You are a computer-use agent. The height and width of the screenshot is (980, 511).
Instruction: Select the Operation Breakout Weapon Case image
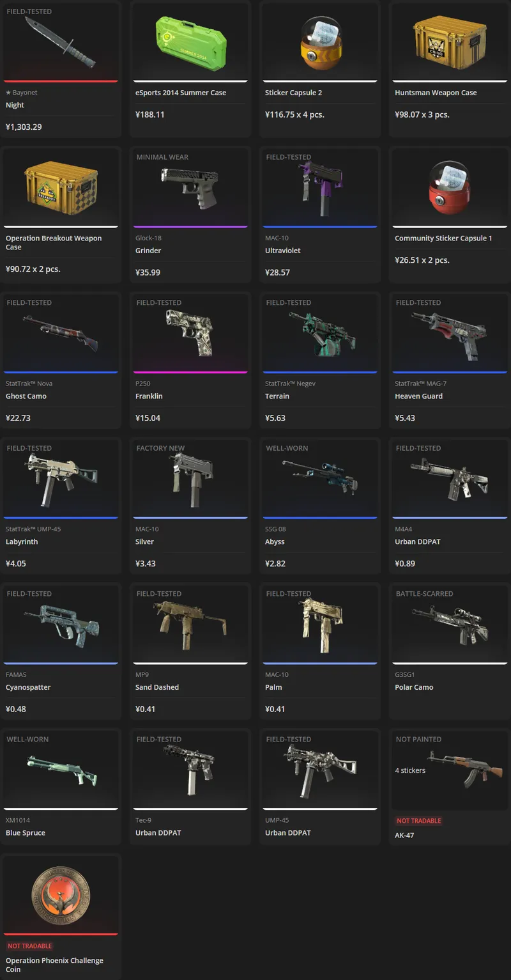[x=61, y=187]
